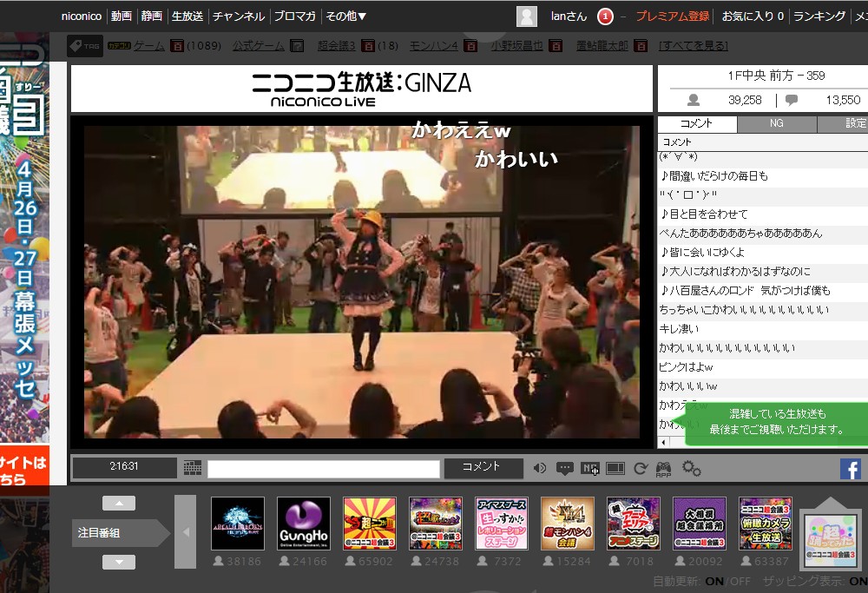The image size is (868, 593).
Task: Open the comment command keyboard icon
Action: tap(193, 468)
